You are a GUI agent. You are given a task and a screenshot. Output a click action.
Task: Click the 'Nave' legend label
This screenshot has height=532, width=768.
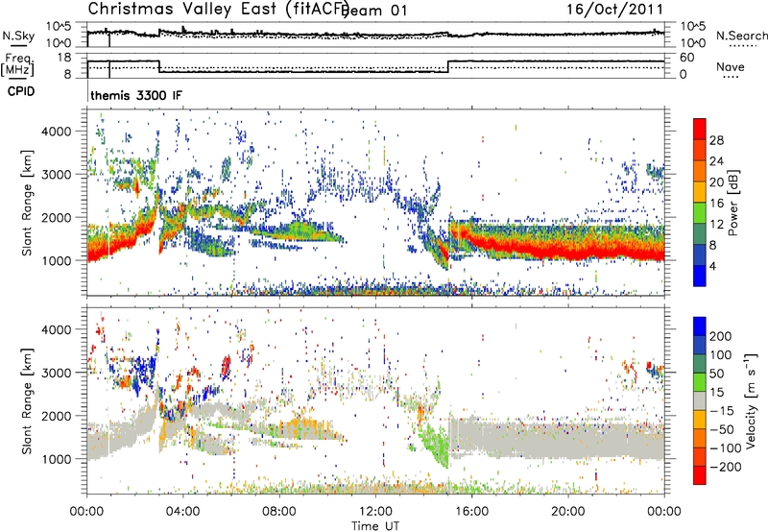(730, 67)
